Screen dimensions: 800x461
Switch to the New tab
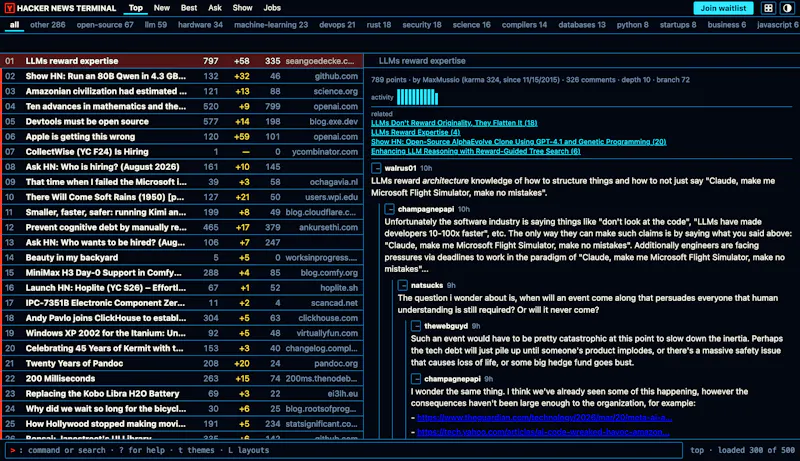pos(162,8)
